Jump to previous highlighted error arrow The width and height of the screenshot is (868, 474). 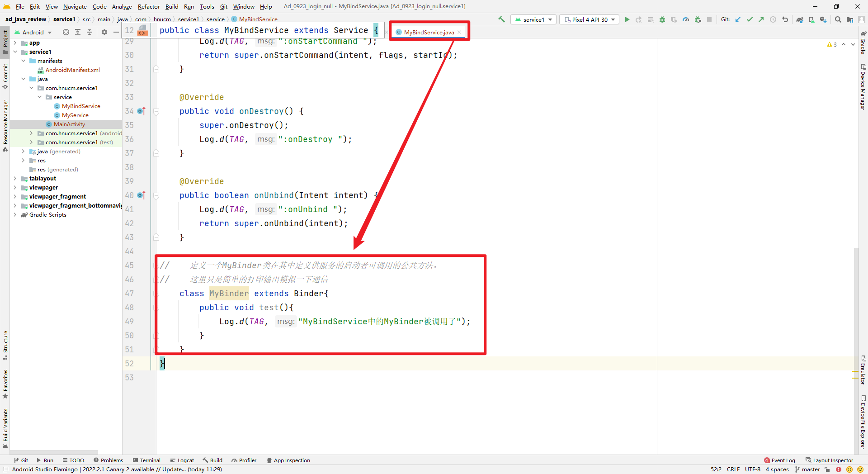click(844, 44)
